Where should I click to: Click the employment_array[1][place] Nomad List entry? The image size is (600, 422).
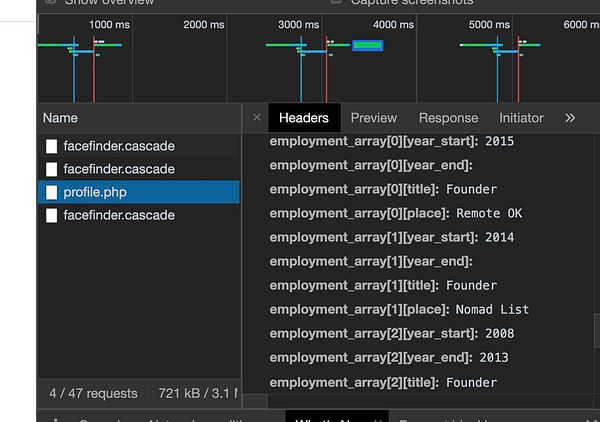[x=399, y=310]
